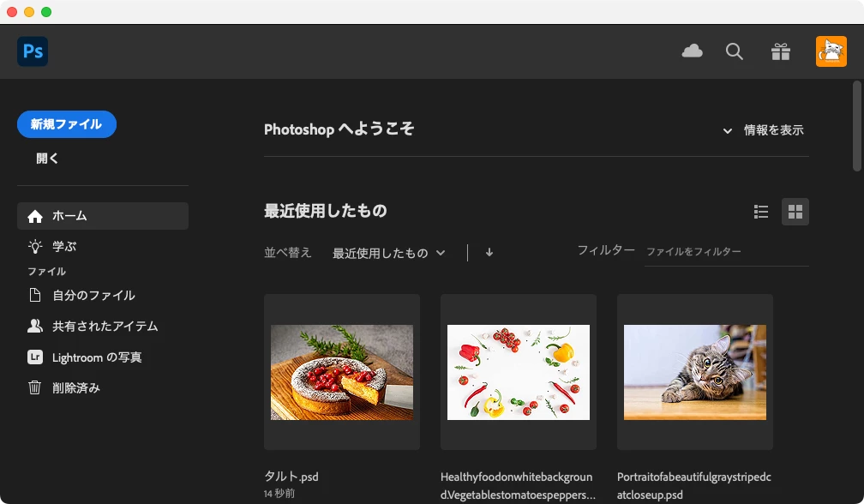The image size is (864, 504).
Task: Click the 14 秒前 timestamp text
Action: [x=279, y=494]
